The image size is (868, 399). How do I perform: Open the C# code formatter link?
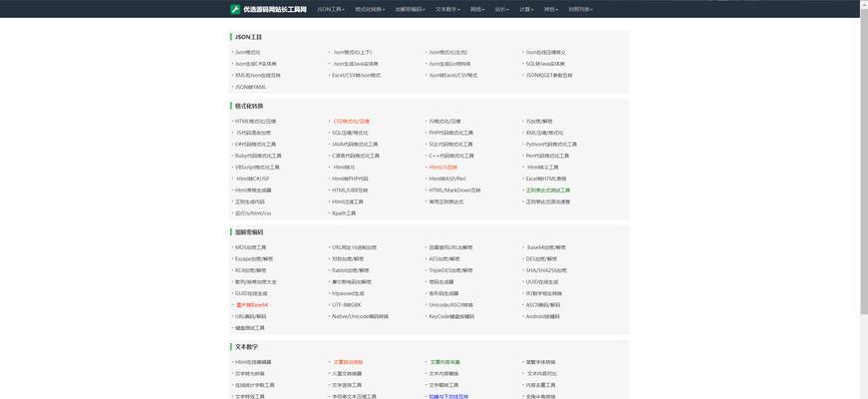coord(255,144)
